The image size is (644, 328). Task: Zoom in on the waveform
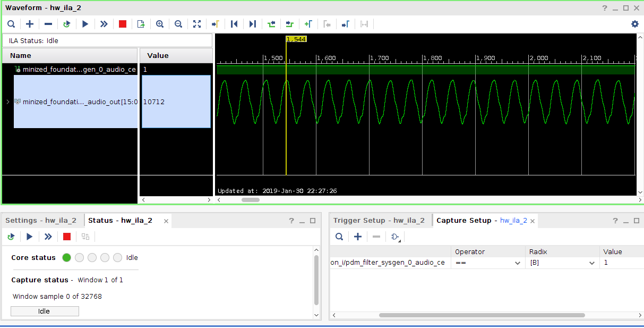(x=160, y=24)
